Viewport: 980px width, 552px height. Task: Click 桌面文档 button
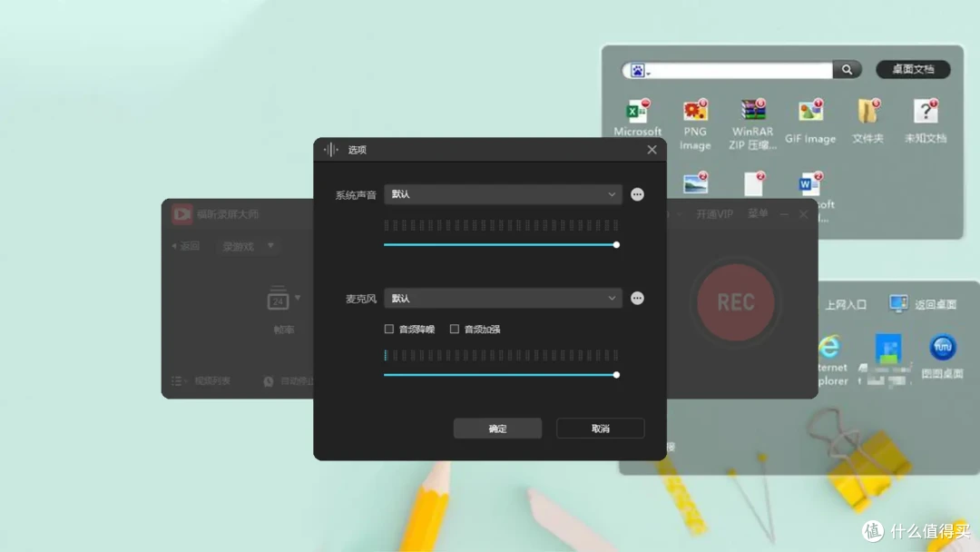click(913, 69)
